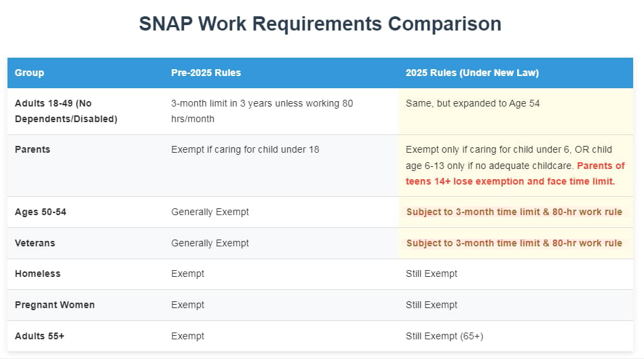
Task: Click 'Exempt if caring for child under 18'
Action: point(245,149)
